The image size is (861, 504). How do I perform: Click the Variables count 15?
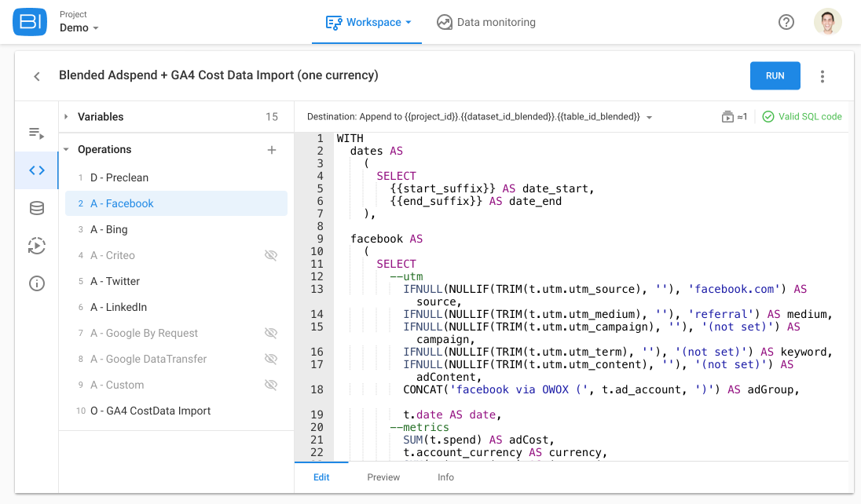(272, 117)
